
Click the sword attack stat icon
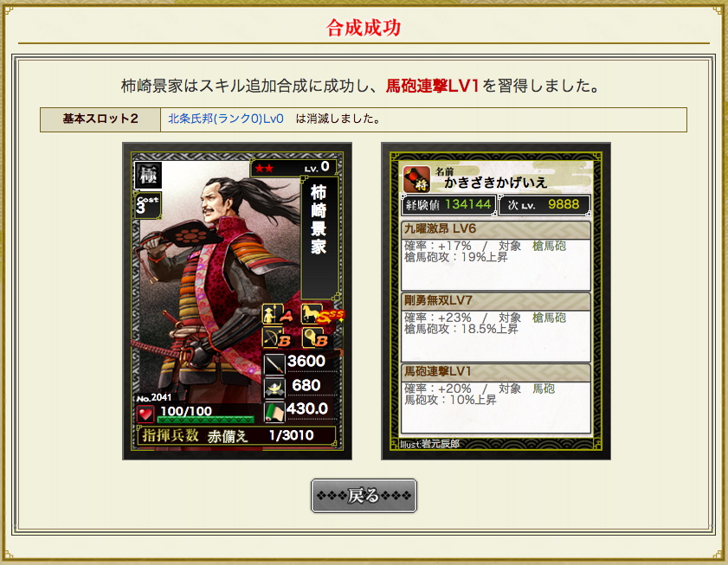coord(274,363)
